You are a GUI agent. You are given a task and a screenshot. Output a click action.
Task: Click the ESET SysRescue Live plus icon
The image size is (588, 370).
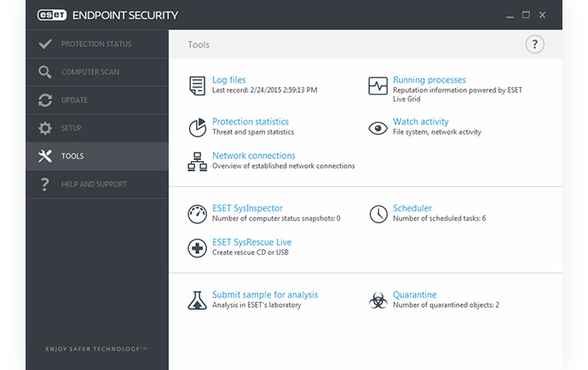[197, 248]
